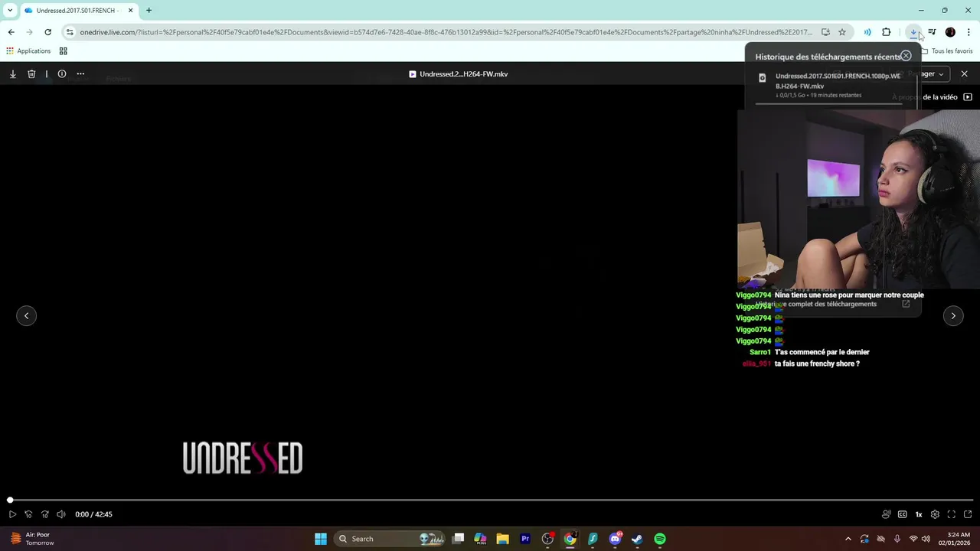Go back in browser history

tap(11, 32)
